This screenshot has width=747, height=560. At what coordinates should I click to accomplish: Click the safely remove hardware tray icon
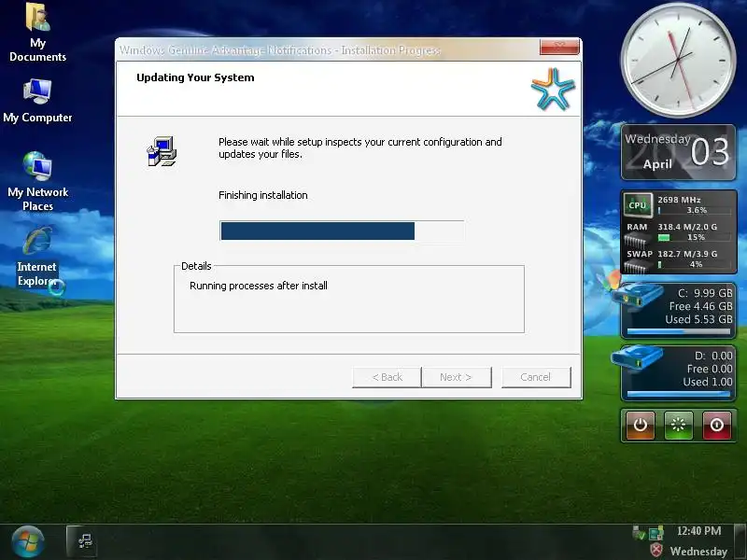pos(639,532)
